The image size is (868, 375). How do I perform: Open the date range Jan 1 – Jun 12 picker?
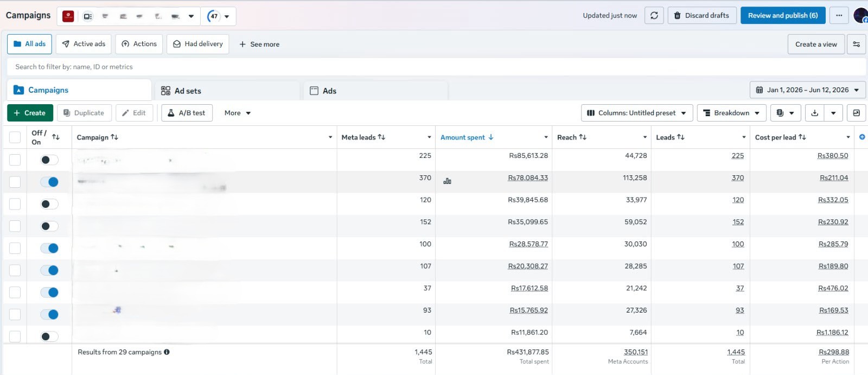pyautogui.click(x=808, y=90)
